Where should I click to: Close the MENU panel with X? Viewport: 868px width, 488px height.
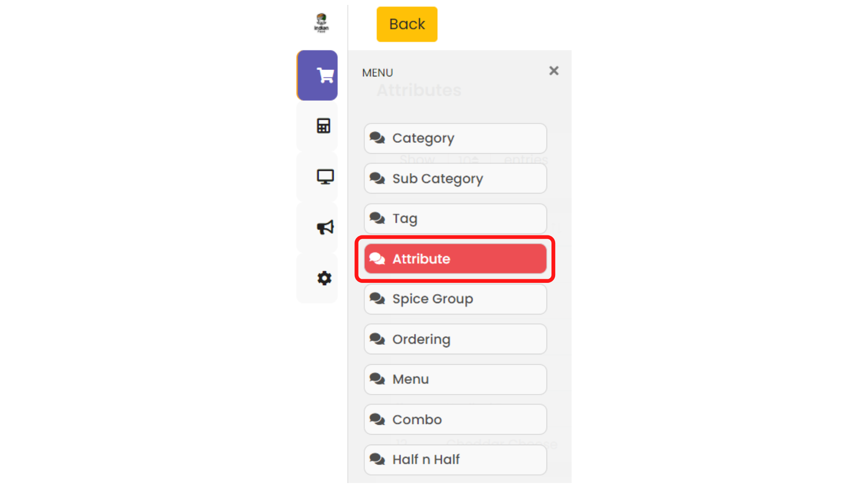click(554, 71)
